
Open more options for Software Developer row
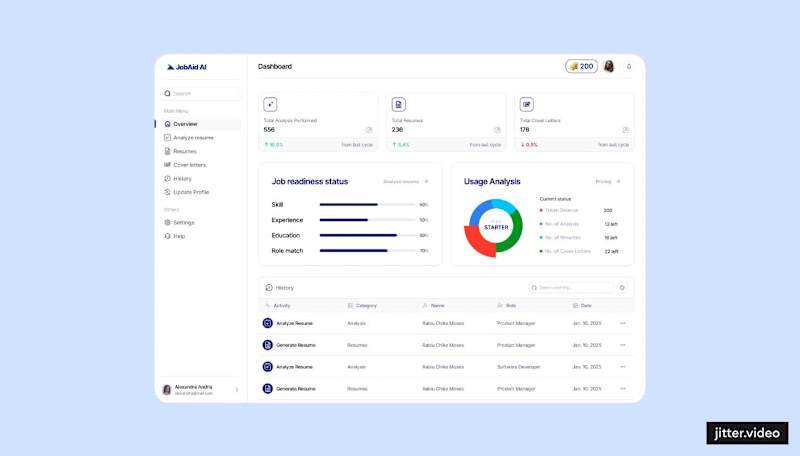[622, 367]
